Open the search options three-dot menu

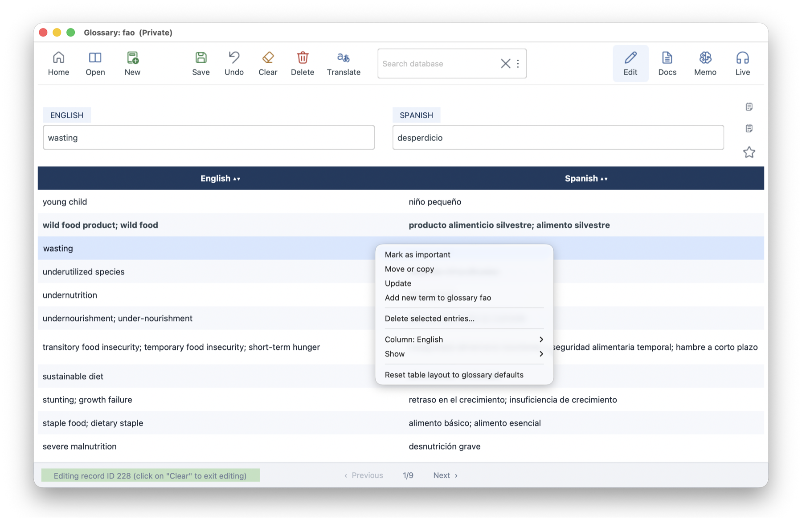518,64
